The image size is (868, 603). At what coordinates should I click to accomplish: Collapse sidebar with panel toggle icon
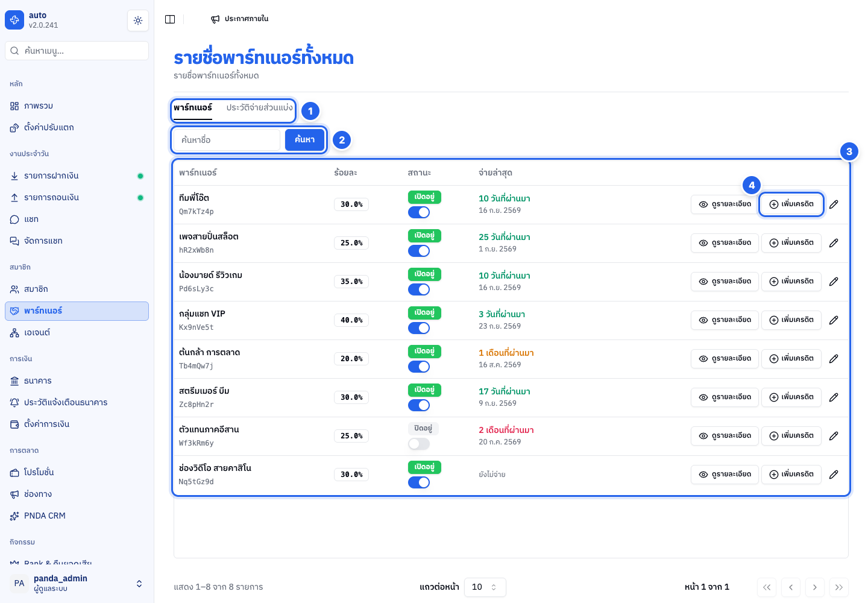170,19
